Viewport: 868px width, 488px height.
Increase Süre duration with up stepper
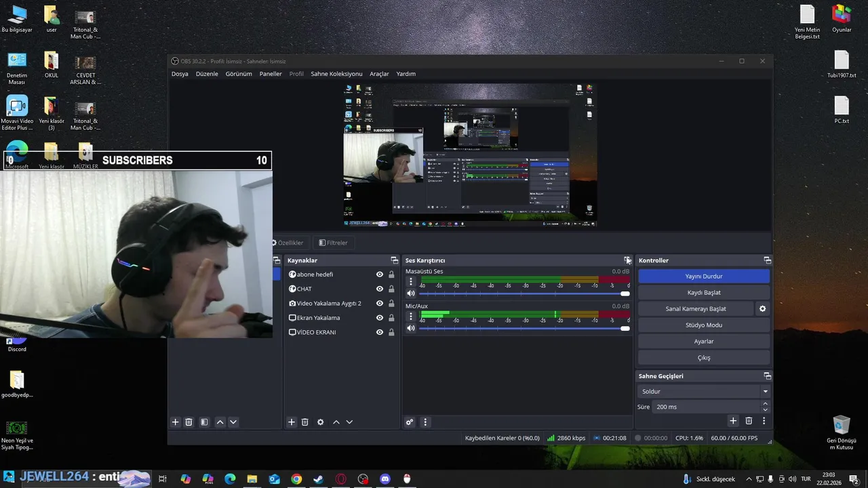point(766,404)
